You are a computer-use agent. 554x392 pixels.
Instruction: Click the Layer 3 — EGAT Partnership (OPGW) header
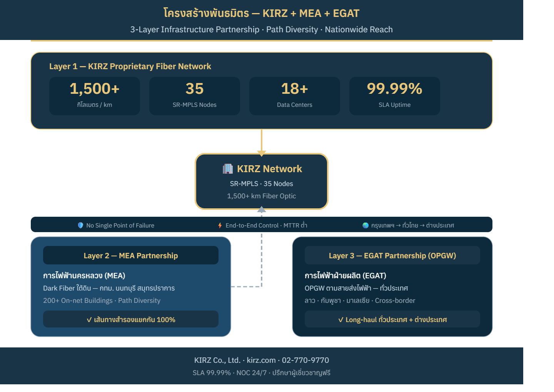coord(392,255)
